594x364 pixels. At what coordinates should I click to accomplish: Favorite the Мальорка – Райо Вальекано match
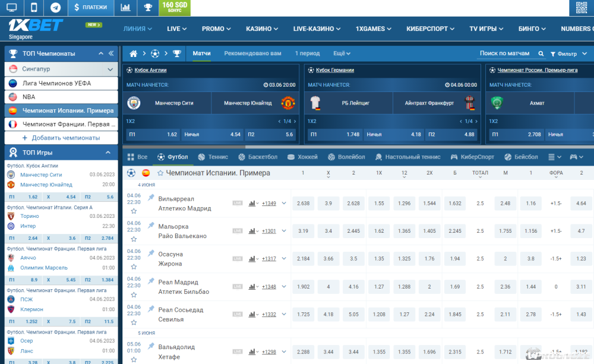coord(134,239)
